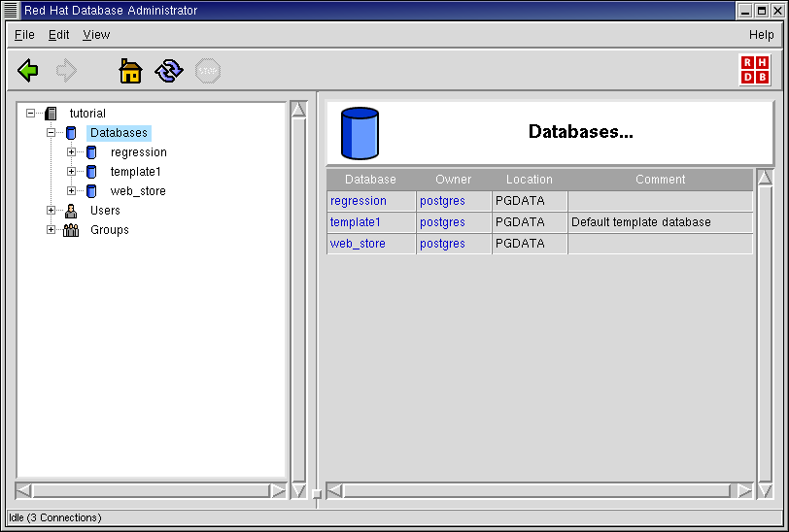Click postgres owner link in template1 row
Viewport: 789px width, 532px height.
pos(442,221)
